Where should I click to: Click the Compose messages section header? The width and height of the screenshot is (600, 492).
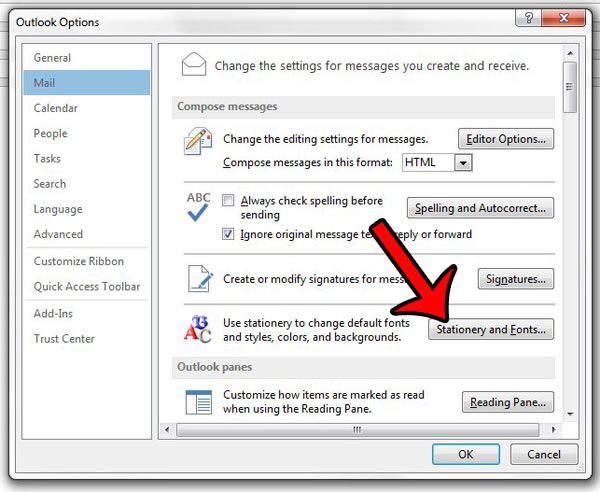[363, 107]
